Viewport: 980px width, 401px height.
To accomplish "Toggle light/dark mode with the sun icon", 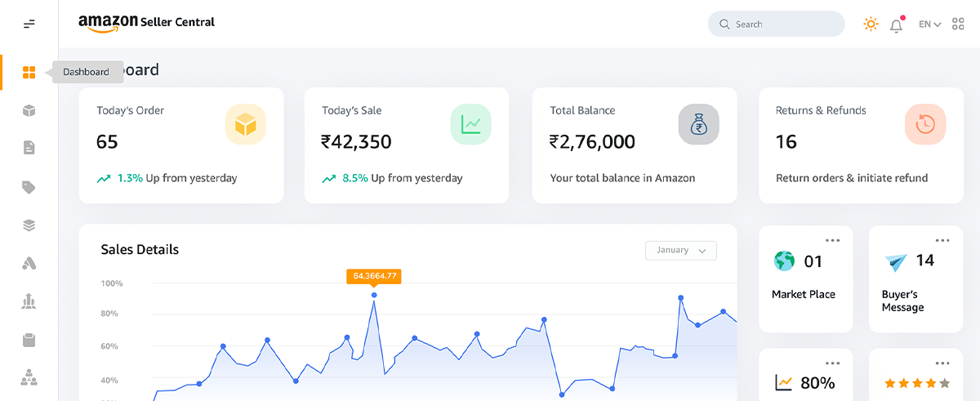I will point(871,25).
